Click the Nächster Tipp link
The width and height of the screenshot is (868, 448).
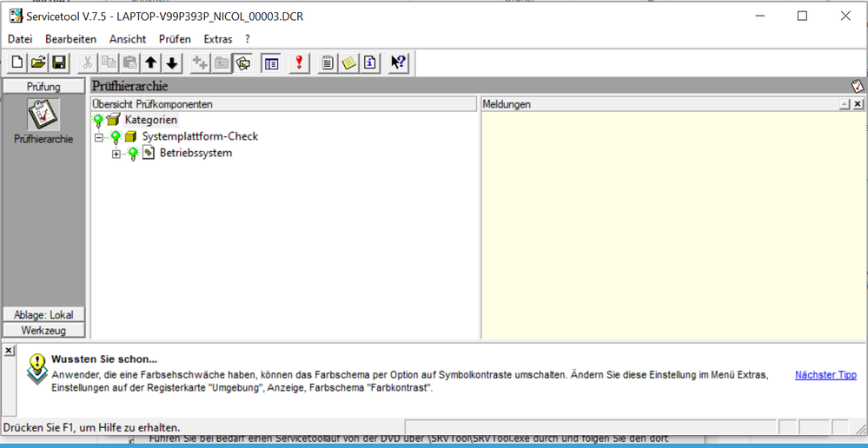click(x=825, y=375)
